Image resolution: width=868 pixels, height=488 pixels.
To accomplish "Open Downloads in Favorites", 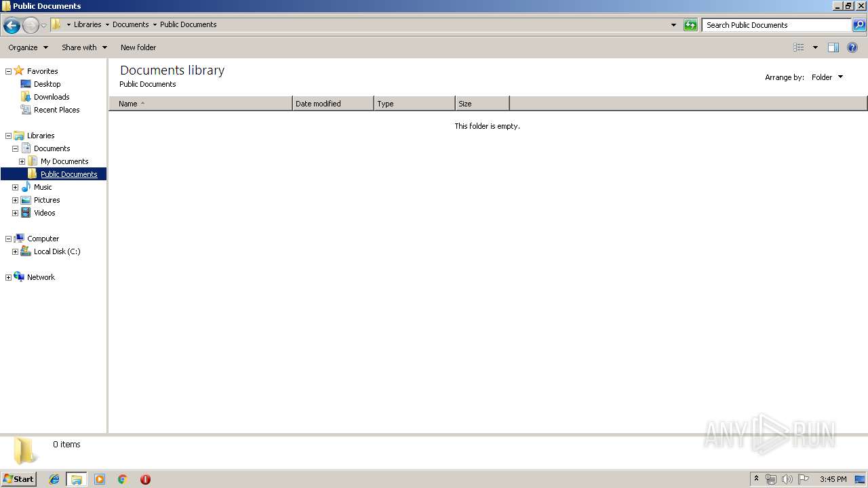I will coord(52,97).
